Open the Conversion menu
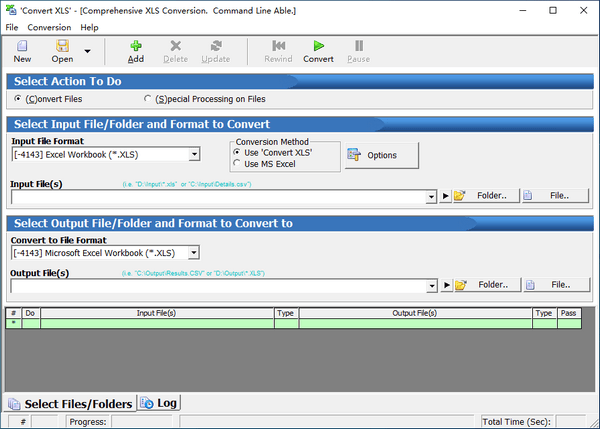 [x=49, y=27]
